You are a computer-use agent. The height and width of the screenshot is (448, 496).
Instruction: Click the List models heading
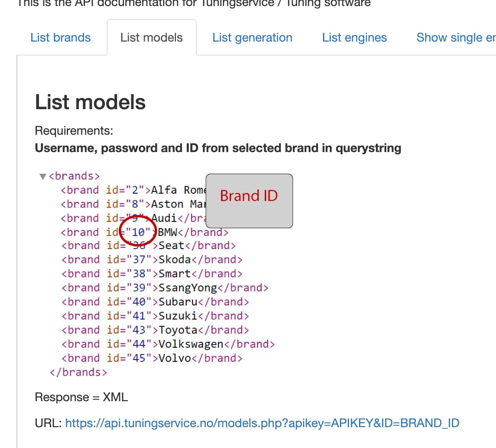[x=90, y=102]
